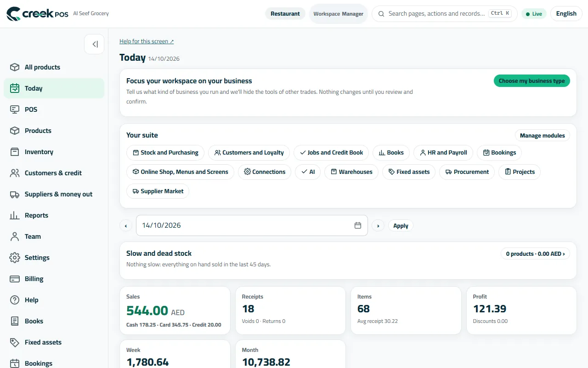Click the Live status badge
This screenshot has height=368, width=588.
coord(534,14)
